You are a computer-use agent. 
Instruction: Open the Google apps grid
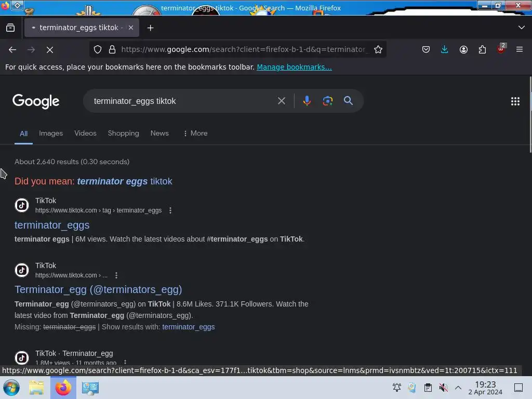(515, 101)
